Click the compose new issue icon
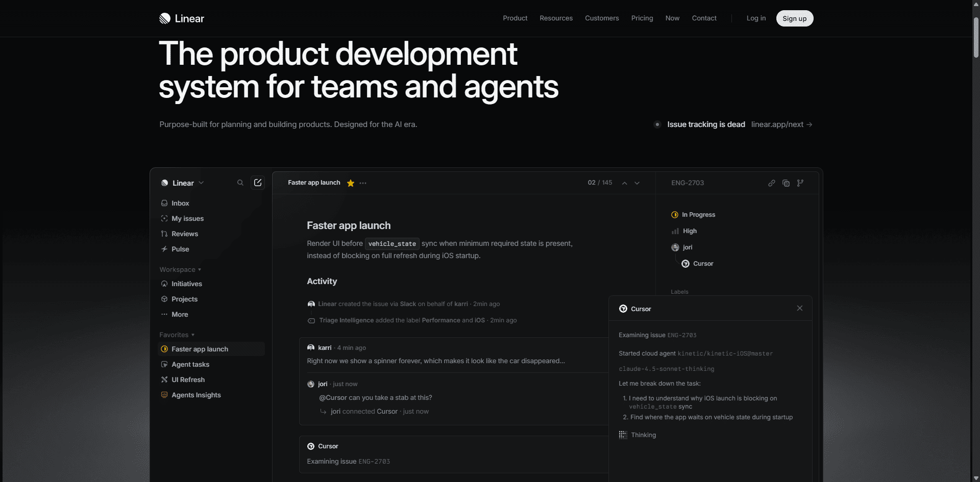This screenshot has height=482, width=980. (258, 183)
